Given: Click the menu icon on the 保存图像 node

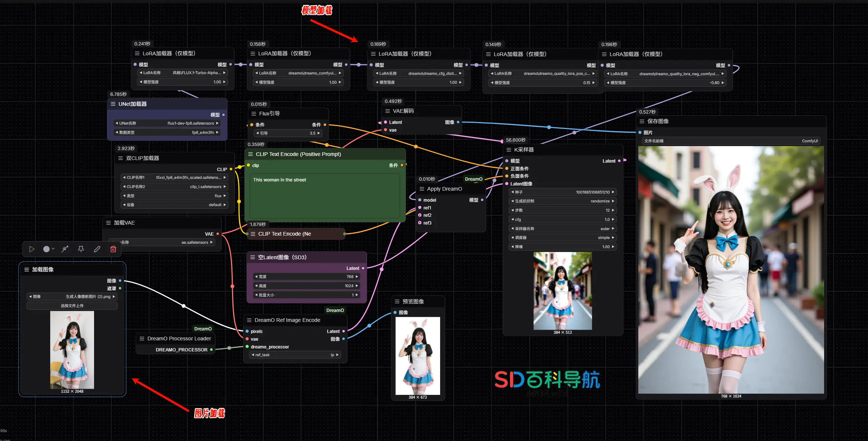Looking at the screenshot, I should point(642,121).
